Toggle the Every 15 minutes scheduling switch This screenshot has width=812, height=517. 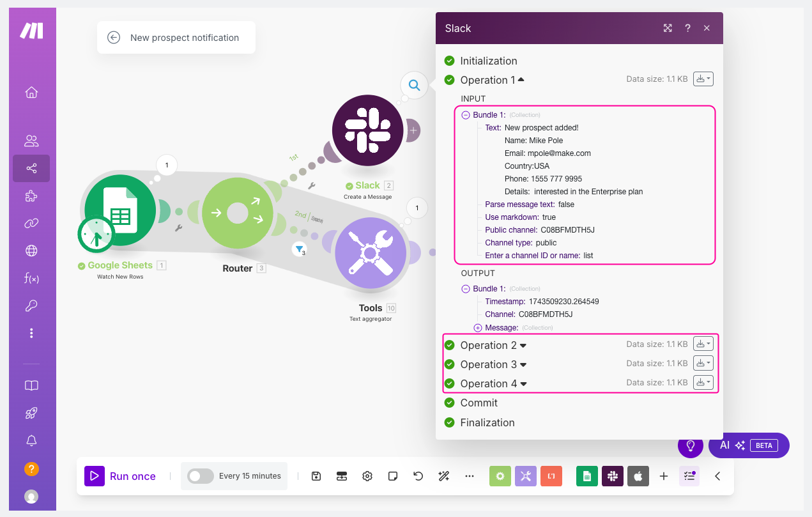(x=201, y=476)
